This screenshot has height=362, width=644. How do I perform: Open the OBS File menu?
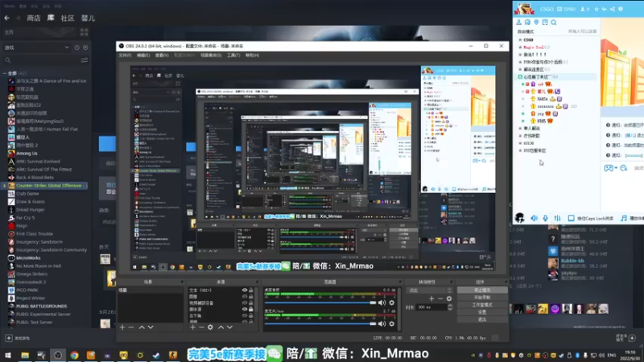click(125, 55)
